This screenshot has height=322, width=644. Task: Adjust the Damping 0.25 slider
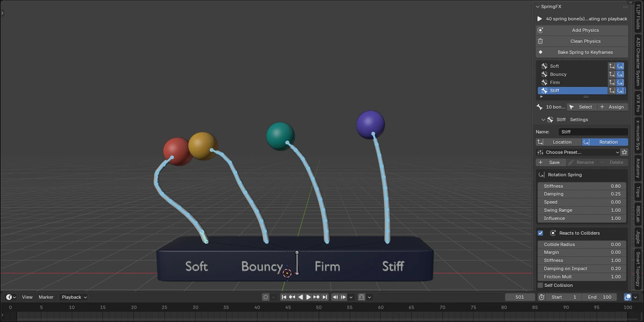pyautogui.click(x=582, y=194)
